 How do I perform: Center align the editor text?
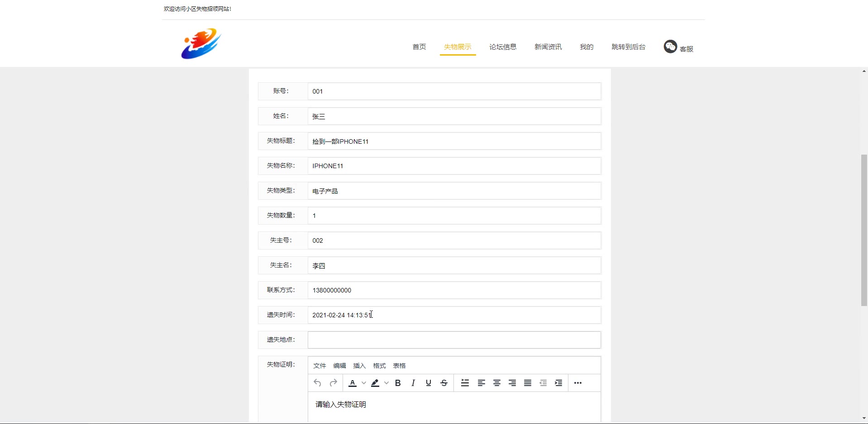[497, 383]
